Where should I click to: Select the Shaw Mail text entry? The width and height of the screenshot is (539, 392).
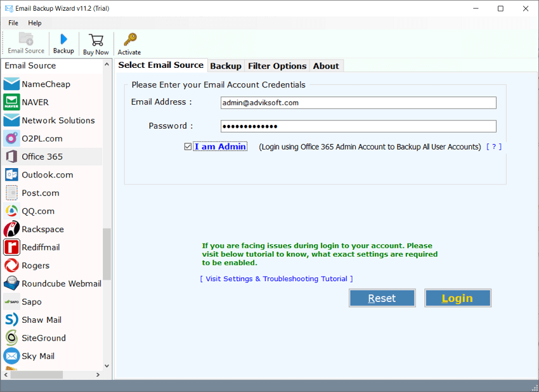[x=42, y=320]
